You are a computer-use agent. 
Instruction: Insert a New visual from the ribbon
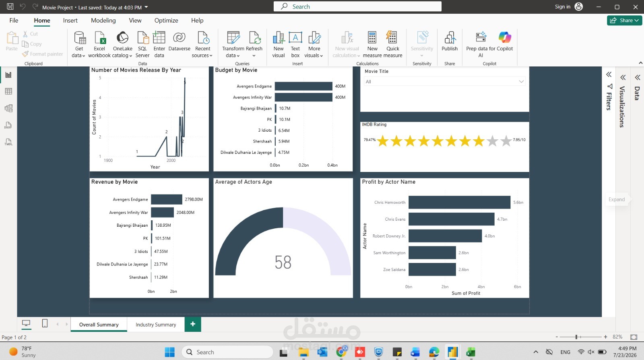coord(279,44)
